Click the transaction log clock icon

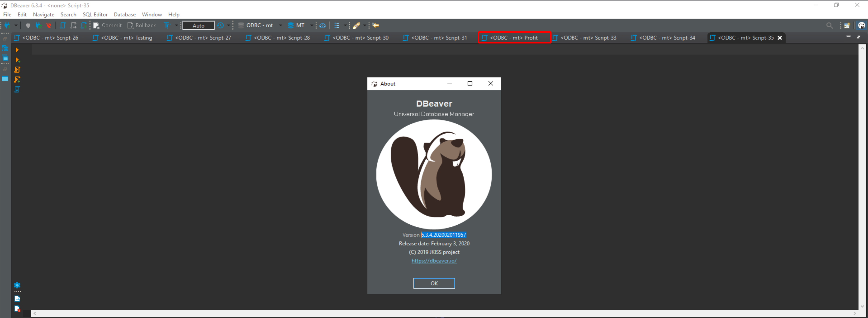(221, 25)
